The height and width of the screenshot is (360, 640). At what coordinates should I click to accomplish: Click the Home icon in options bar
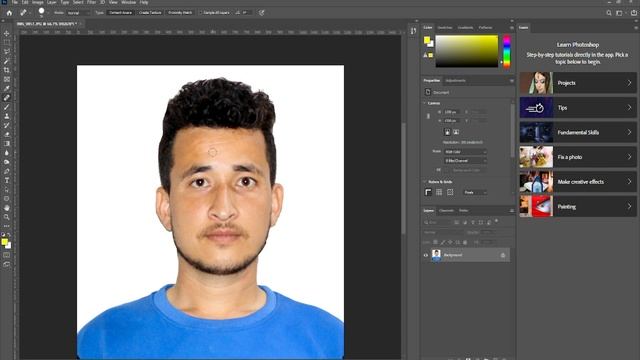point(9,13)
